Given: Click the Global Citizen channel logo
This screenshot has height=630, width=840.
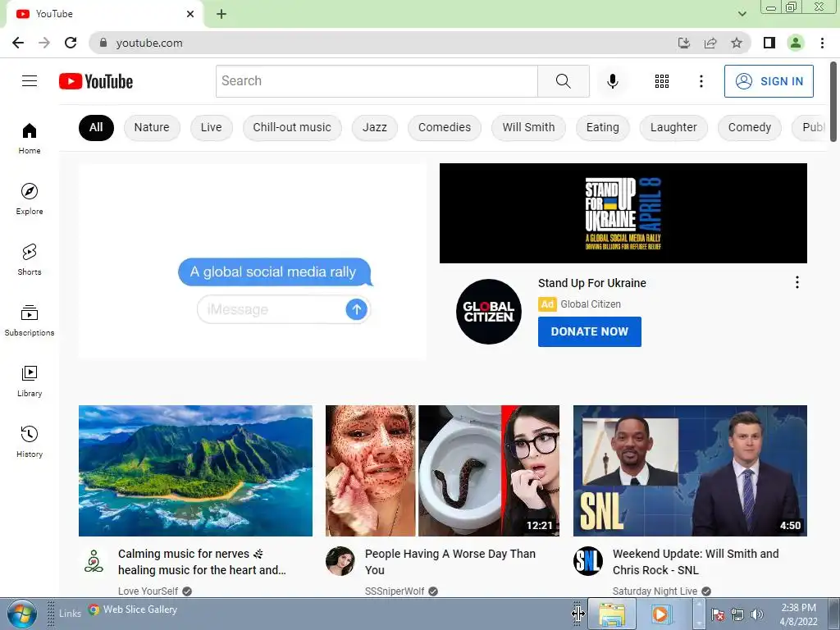Looking at the screenshot, I should (x=489, y=311).
